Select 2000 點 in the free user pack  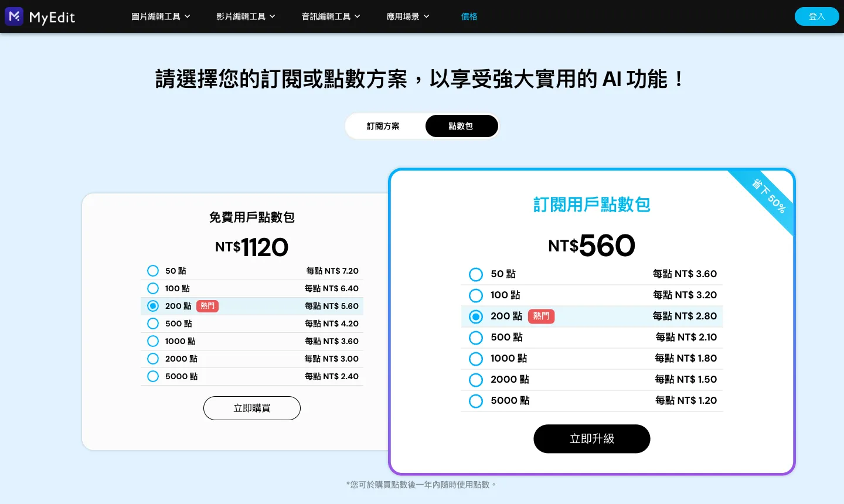click(x=153, y=359)
